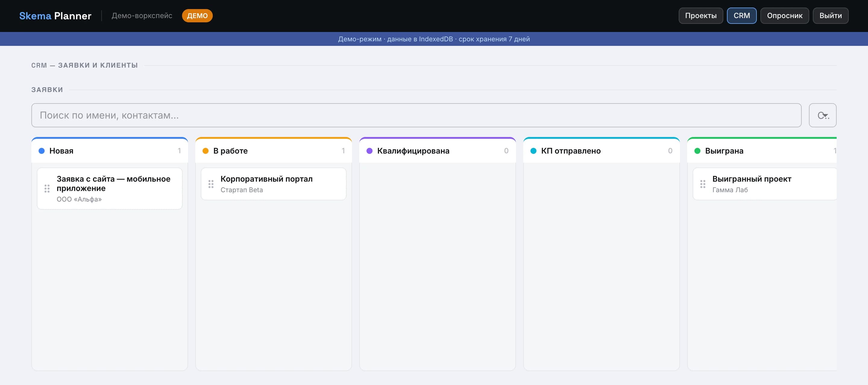Open the card Заявка с сайта — мобильное приложение
Viewport: 868px width, 385px height.
pos(109,189)
